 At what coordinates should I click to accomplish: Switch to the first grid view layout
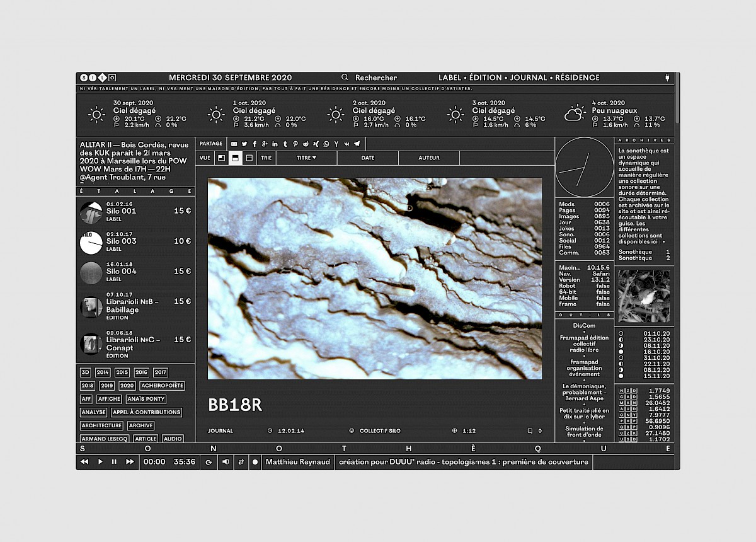(221, 158)
